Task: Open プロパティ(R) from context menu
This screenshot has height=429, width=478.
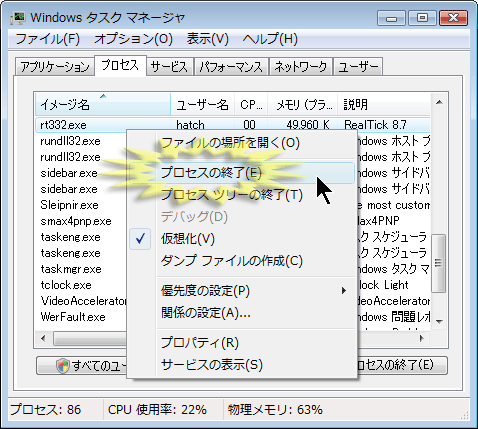Action: 242,343
